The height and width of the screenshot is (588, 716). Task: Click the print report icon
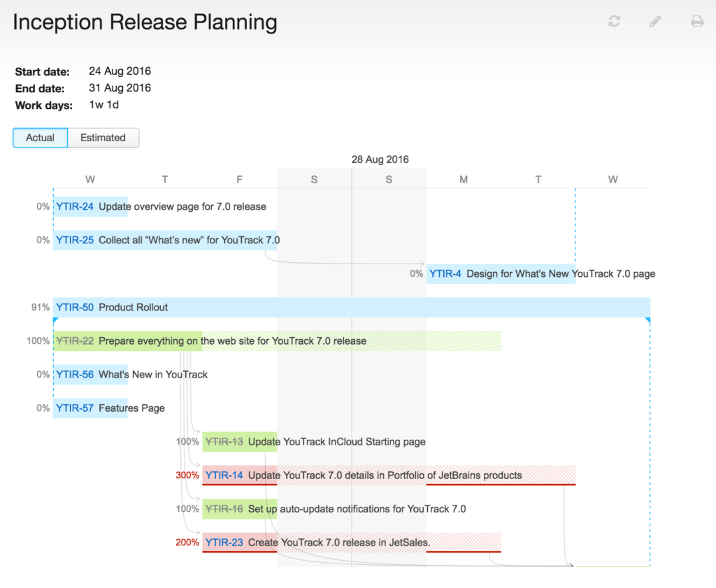coord(697,21)
